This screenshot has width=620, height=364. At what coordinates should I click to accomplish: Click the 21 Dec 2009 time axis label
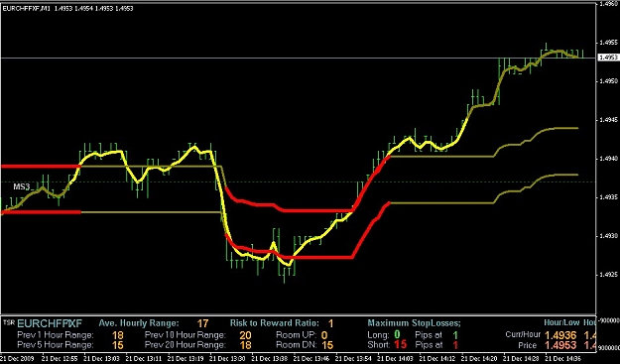(x=17, y=359)
